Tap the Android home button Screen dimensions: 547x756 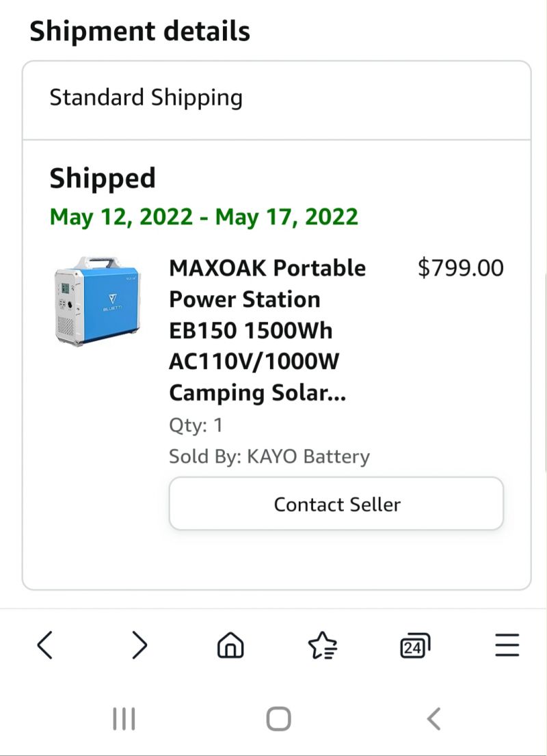278,719
